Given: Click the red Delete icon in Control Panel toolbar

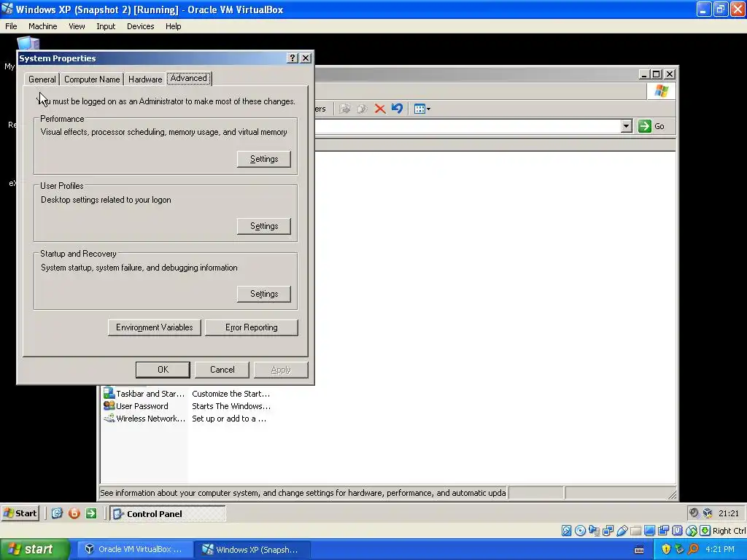Looking at the screenshot, I should (379, 109).
